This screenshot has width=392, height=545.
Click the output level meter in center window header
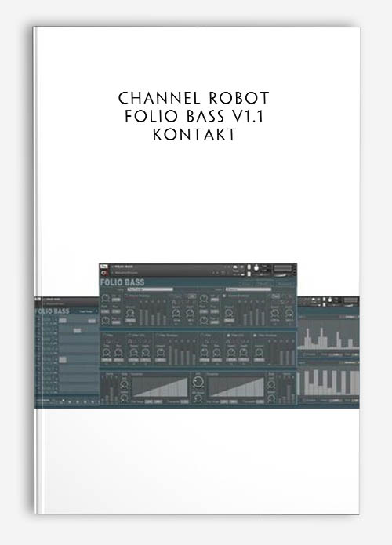pyautogui.click(x=283, y=269)
